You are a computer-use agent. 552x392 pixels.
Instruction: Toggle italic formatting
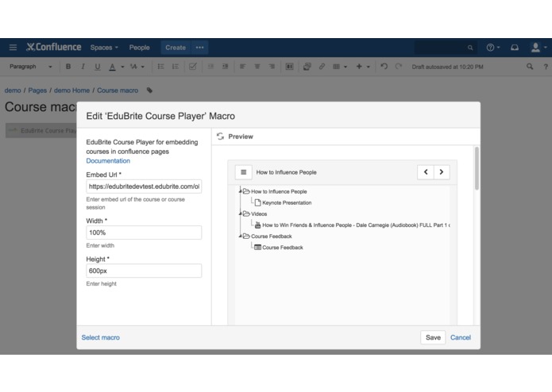pos(83,67)
